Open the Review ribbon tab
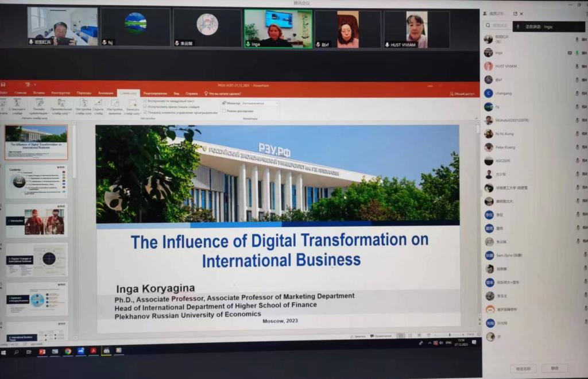 [x=155, y=93]
